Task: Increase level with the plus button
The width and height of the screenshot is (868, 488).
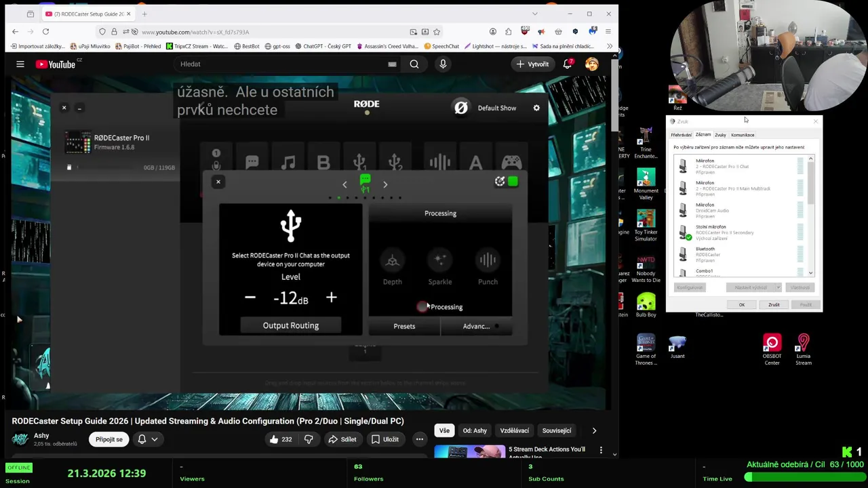Action: point(331,298)
